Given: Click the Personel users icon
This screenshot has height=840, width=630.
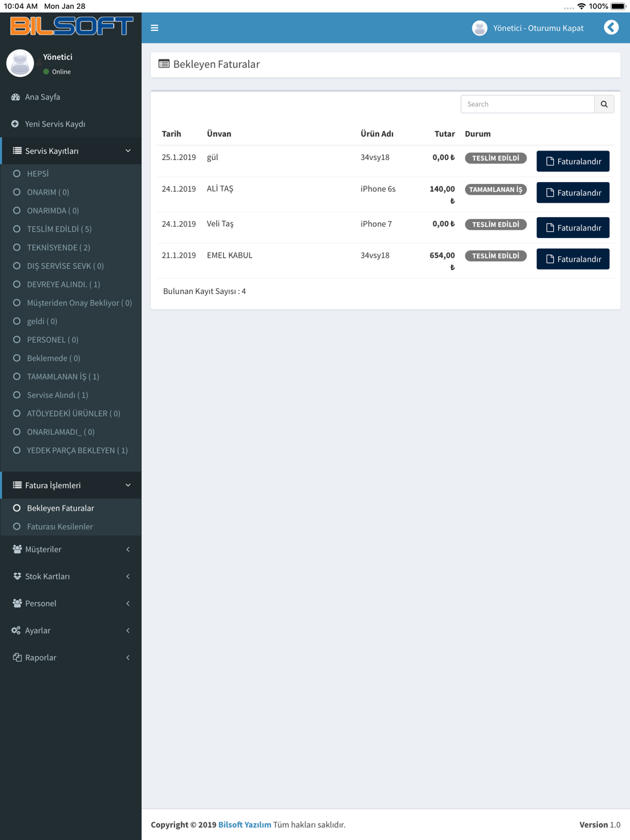Looking at the screenshot, I should [17, 603].
